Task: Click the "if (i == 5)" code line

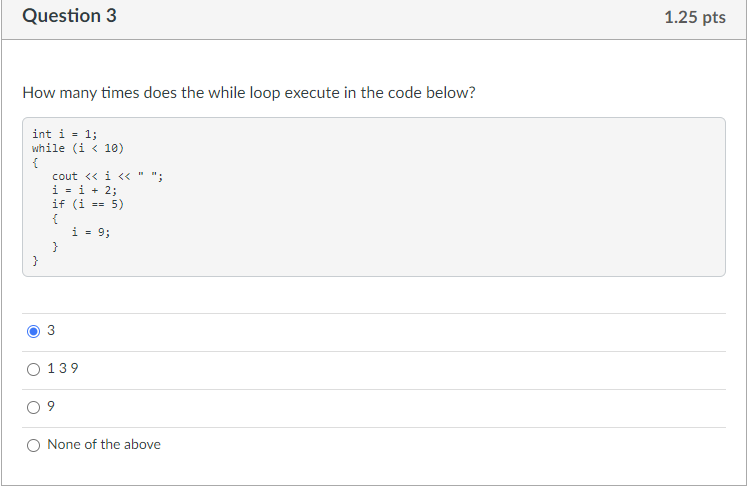Action: pos(88,204)
